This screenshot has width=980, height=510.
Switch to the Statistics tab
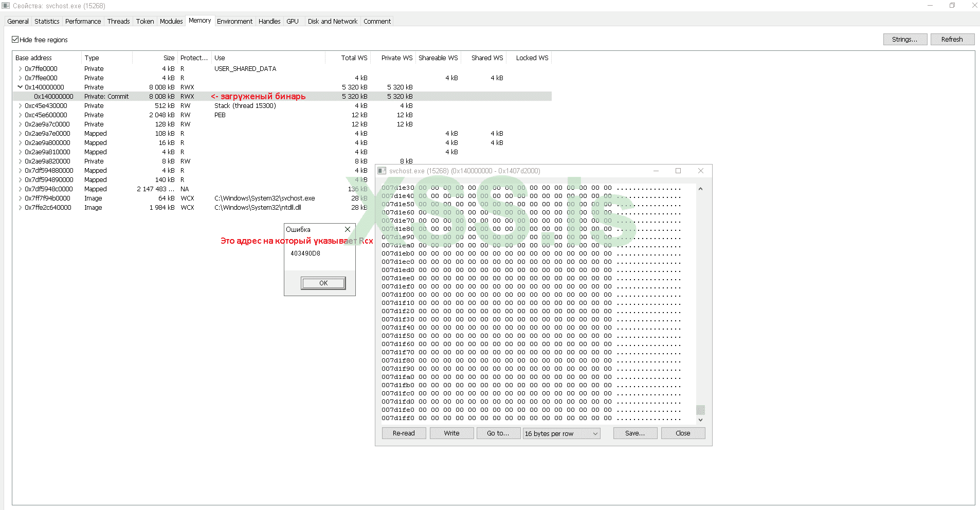click(47, 22)
